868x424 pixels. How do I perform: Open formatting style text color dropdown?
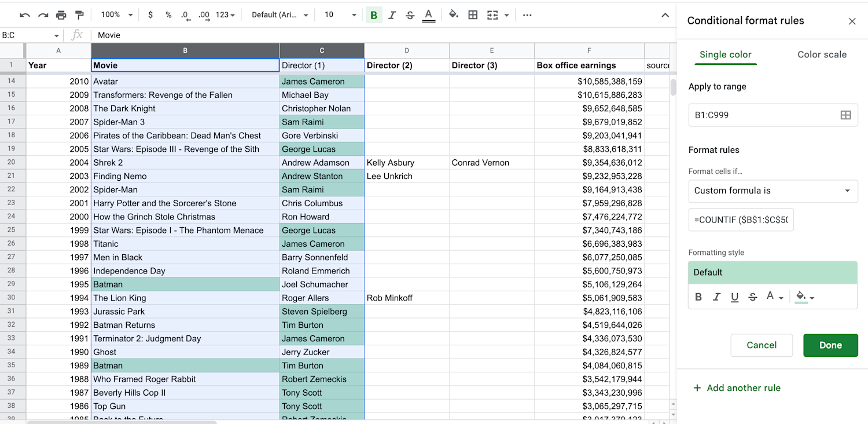pyautogui.click(x=775, y=297)
